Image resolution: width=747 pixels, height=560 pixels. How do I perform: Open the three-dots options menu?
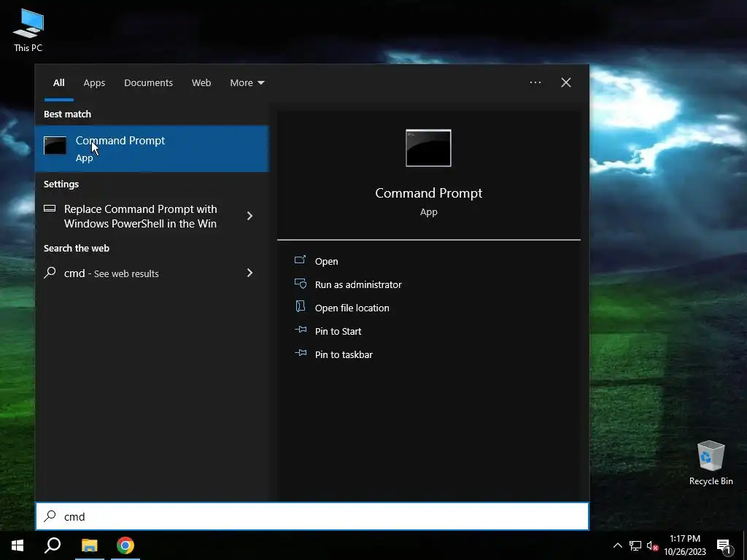535,83
